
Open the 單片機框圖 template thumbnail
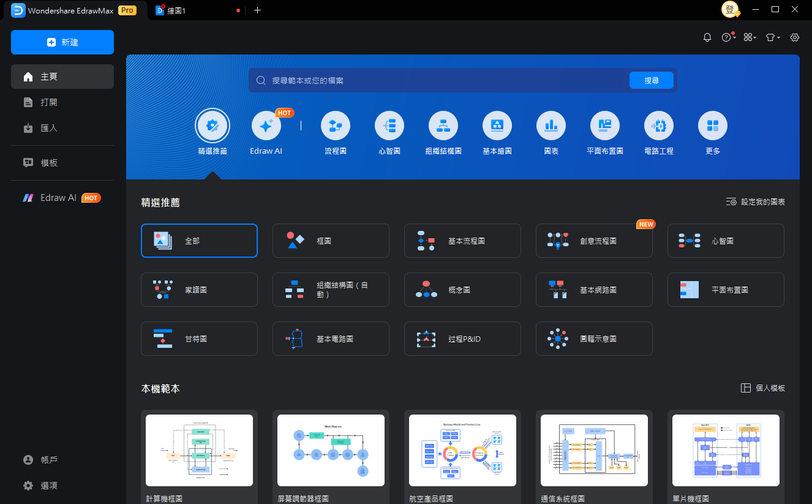coord(726,450)
